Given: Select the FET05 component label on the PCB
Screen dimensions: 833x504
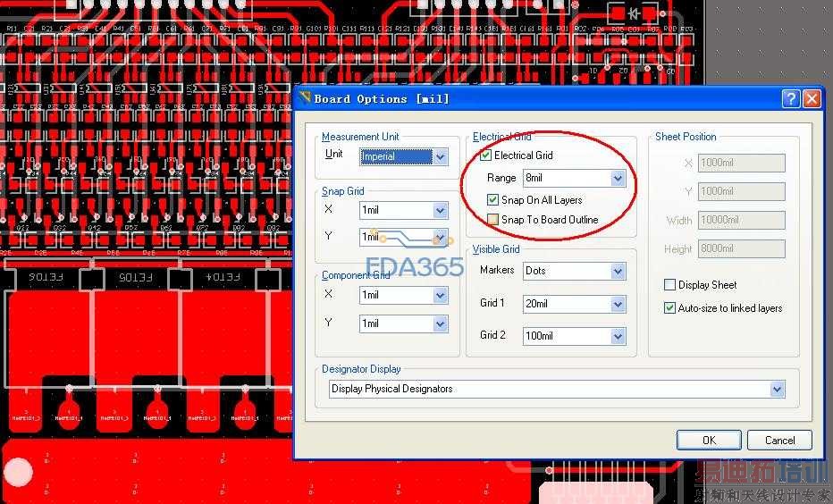Looking at the screenshot, I should [x=136, y=277].
